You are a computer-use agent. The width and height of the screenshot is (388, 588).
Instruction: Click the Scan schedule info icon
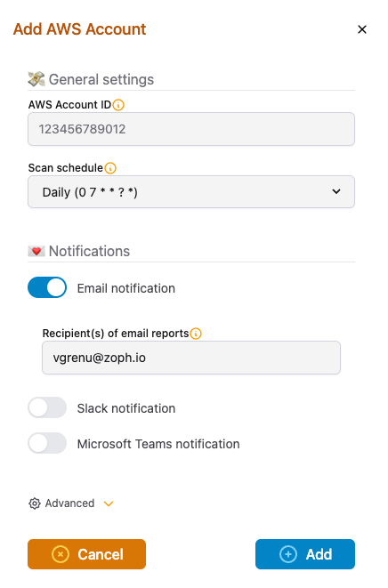[x=110, y=168]
